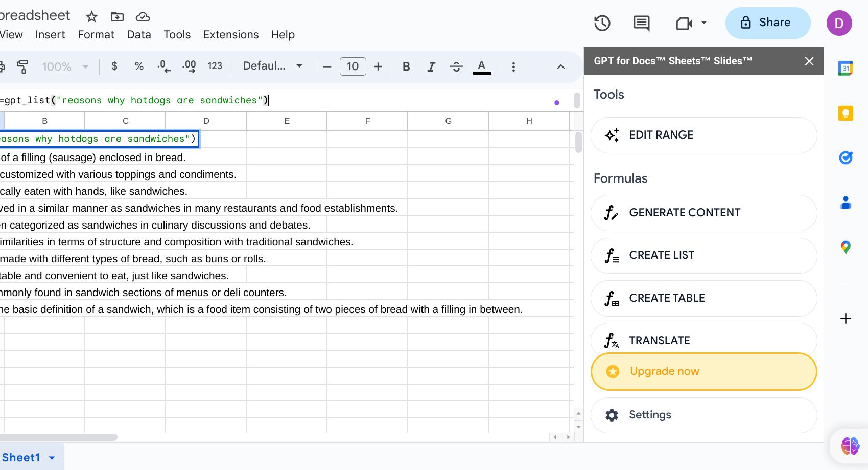This screenshot has height=470, width=868.
Task: Show all comments
Action: point(641,23)
